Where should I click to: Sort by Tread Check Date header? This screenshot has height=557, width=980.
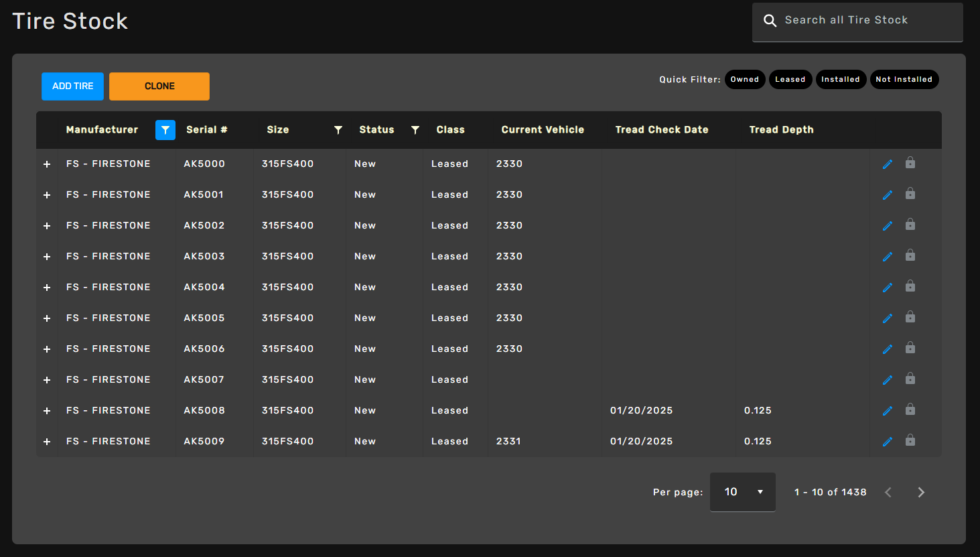click(661, 130)
